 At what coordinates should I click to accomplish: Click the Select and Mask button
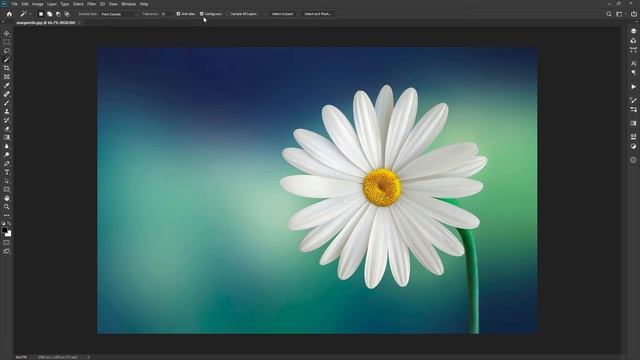[318, 14]
